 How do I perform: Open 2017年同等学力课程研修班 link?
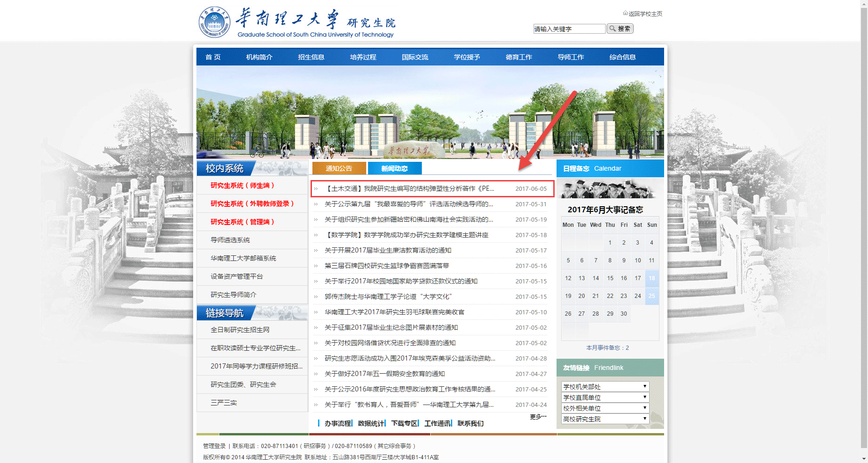[x=256, y=366]
